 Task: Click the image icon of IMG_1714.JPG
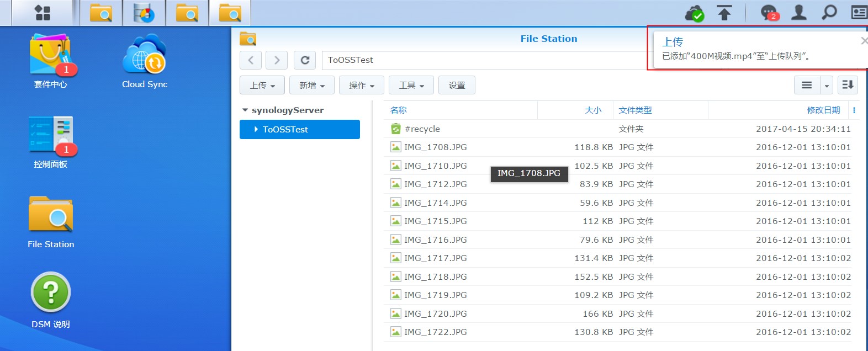(395, 203)
